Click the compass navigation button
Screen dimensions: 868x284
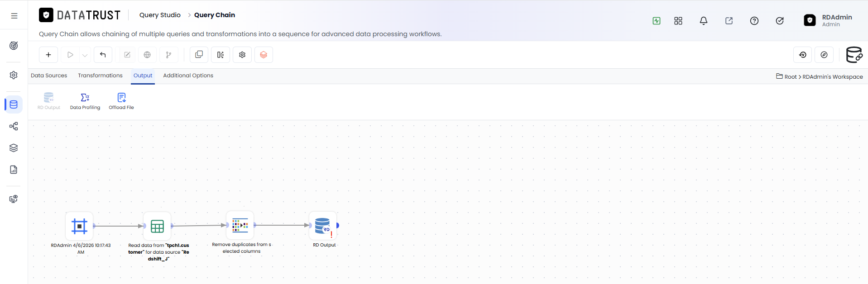pos(824,55)
